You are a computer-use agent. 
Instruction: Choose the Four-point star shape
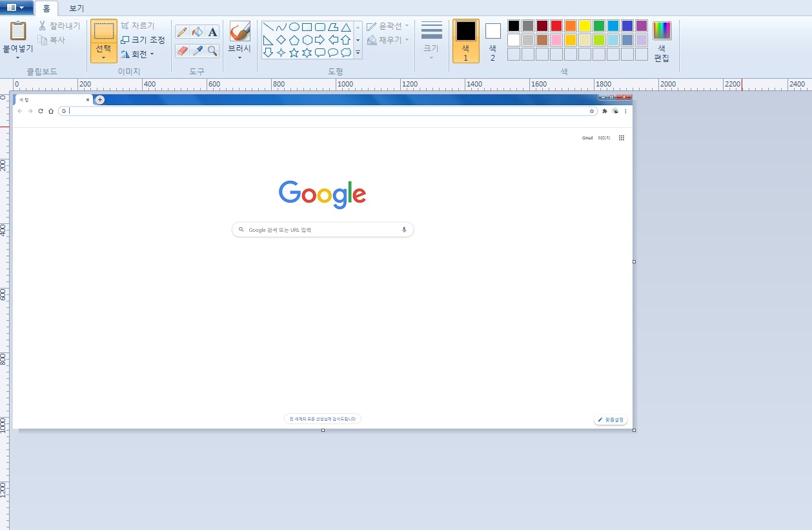281,53
